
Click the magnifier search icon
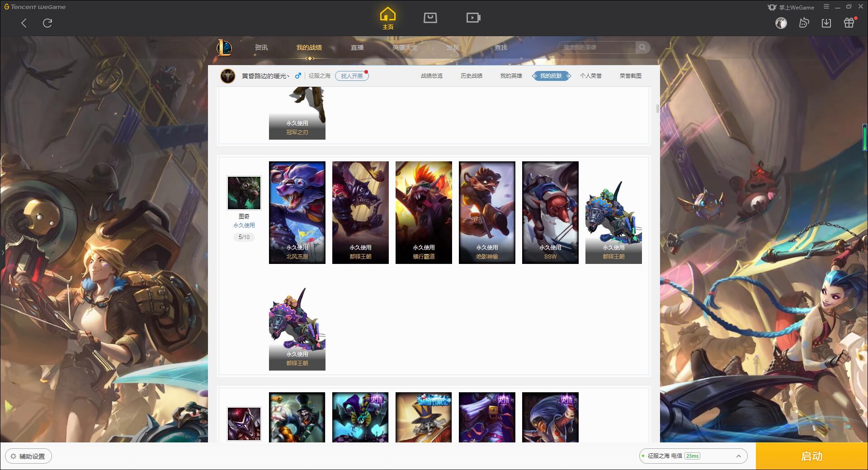(x=642, y=47)
